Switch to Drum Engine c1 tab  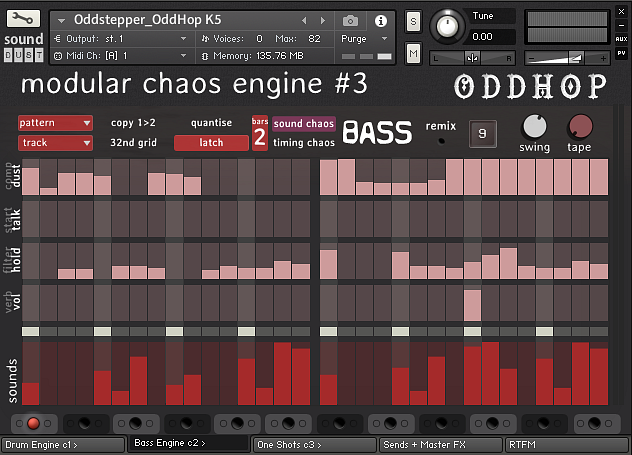[63, 445]
